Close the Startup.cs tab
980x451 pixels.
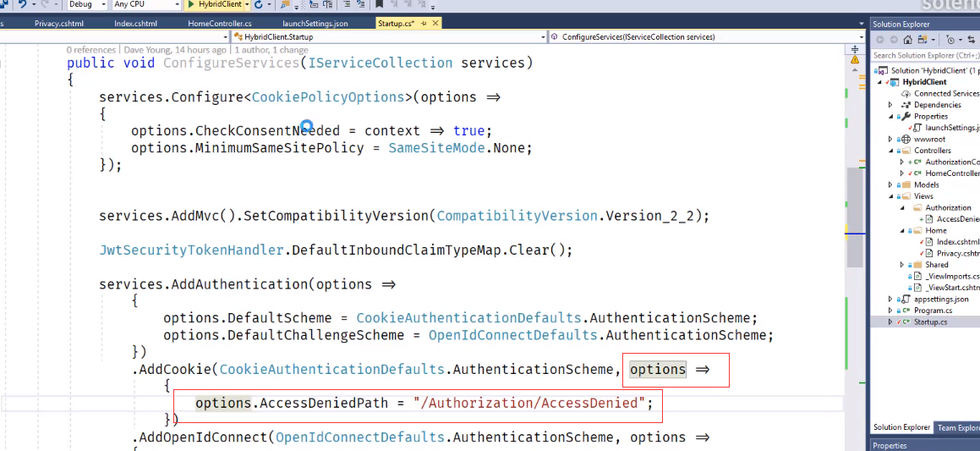tap(435, 23)
